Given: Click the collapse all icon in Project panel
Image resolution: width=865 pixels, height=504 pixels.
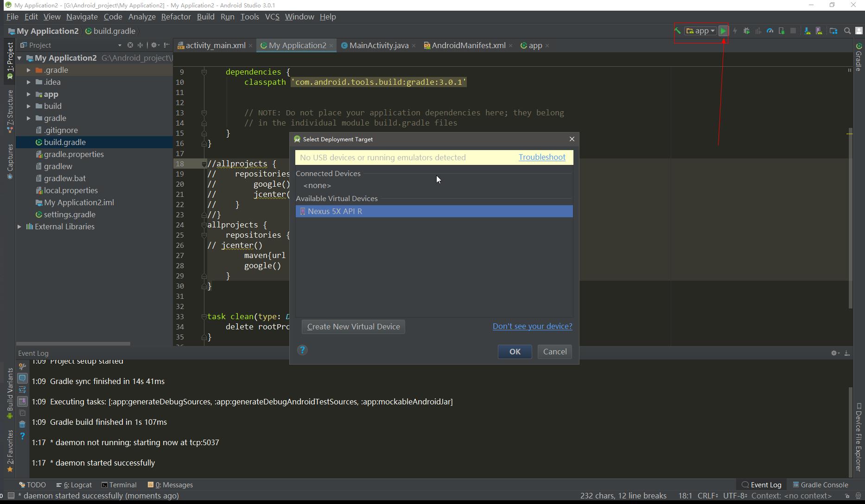Looking at the screenshot, I should 140,45.
